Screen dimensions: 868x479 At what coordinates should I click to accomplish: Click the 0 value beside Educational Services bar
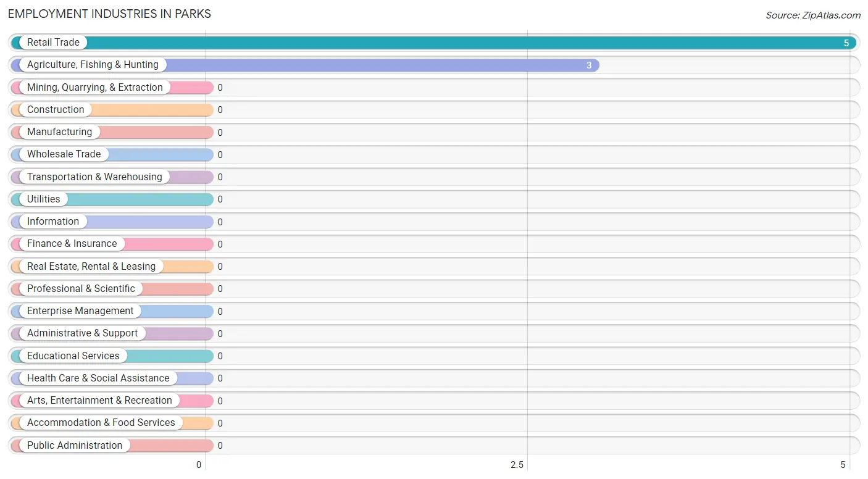click(220, 356)
